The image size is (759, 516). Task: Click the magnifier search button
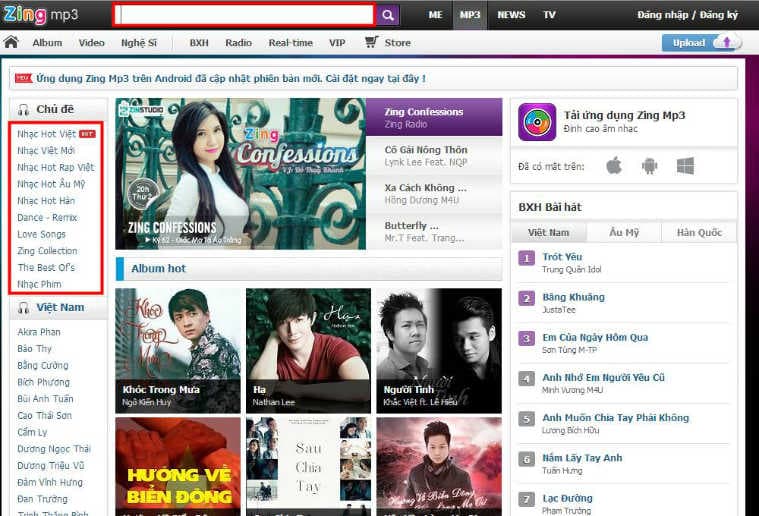click(x=388, y=15)
